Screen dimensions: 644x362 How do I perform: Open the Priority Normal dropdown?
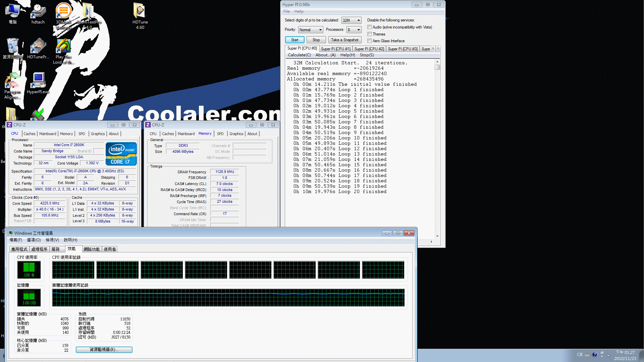(311, 30)
